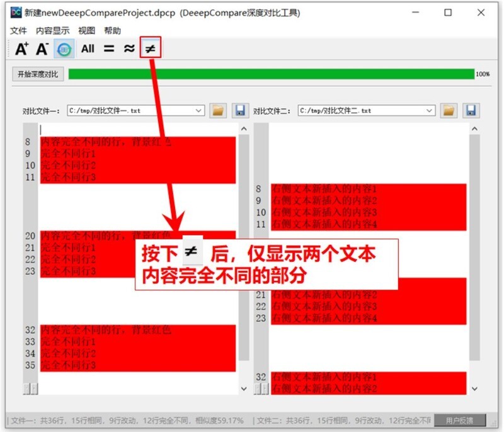Click the 文件一 statistics text in status bar

127,421
